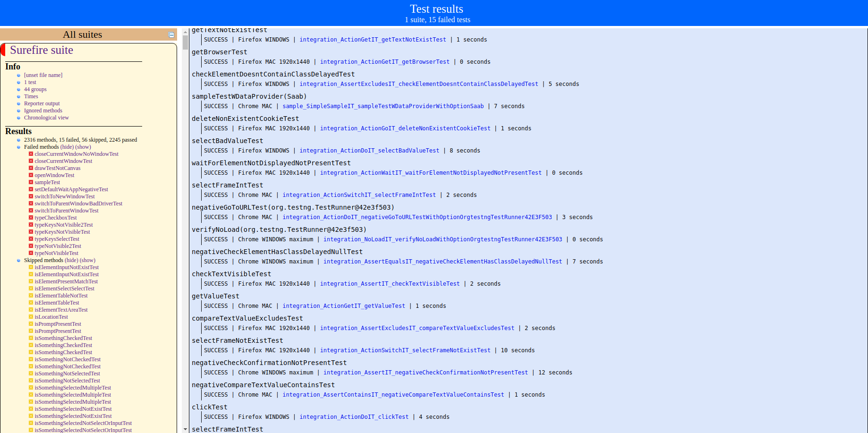The image size is (868, 433).
Task: Open the unset file name link
Action: click(x=43, y=75)
